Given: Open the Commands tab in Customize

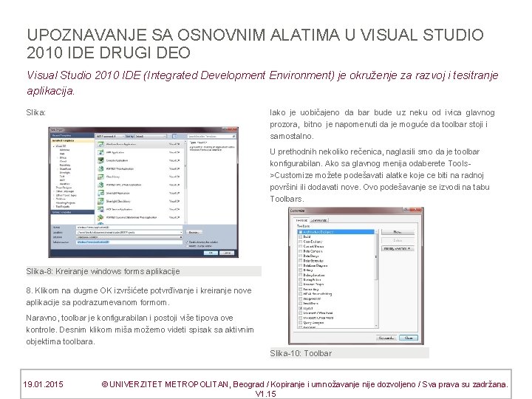Looking at the screenshot, I should (x=319, y=220).
